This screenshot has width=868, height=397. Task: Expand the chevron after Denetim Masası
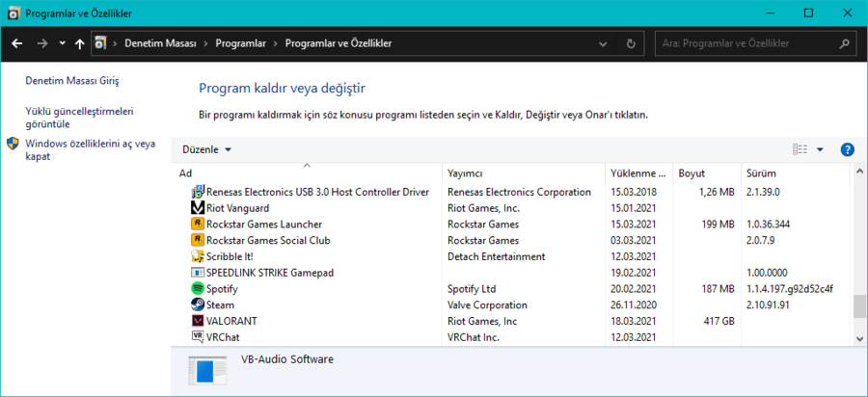point(206,43)
